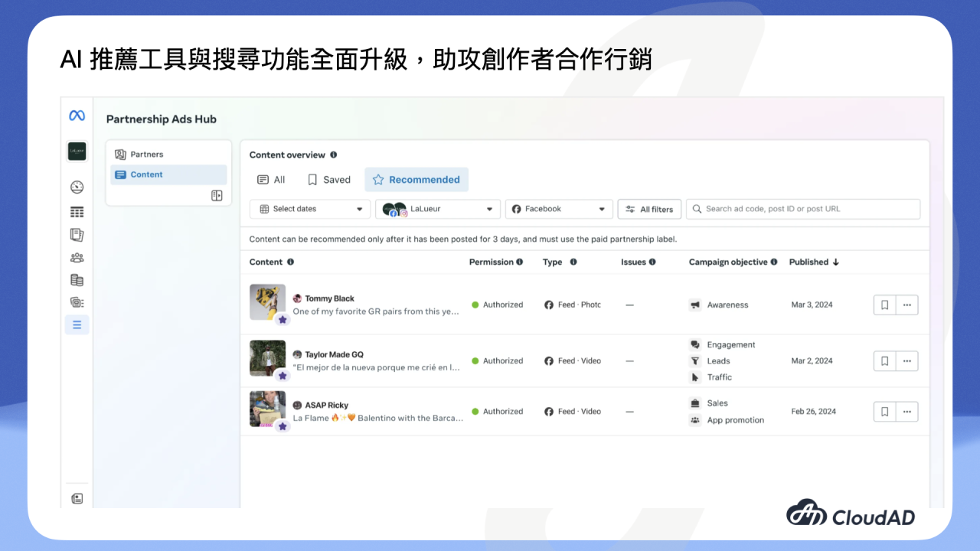Open the audiences people icon in sidebar
This screenshot has height=551, width=980.
pos(77,258)
